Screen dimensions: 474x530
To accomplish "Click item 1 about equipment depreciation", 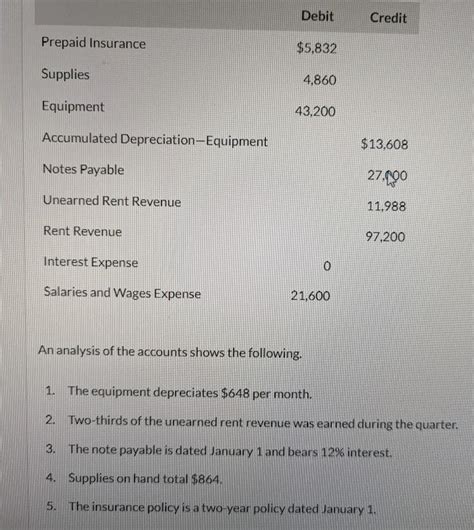I will tap(179, 392).
